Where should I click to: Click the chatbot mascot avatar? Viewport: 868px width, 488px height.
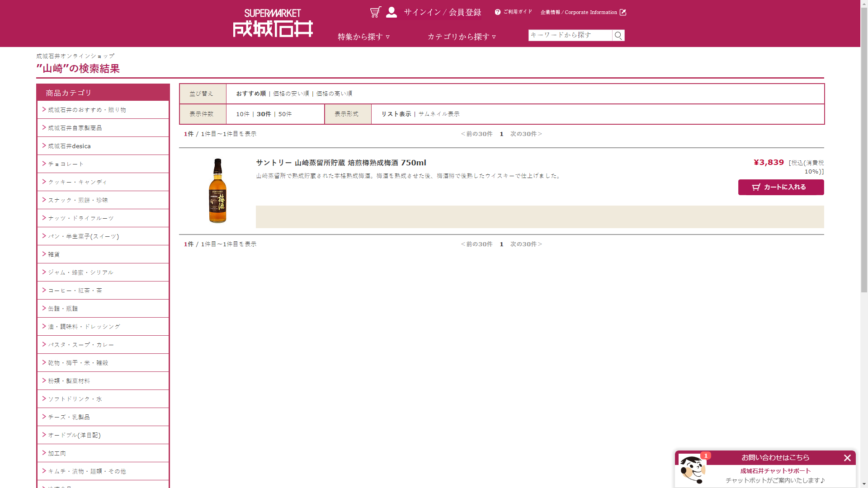(692, 469)
